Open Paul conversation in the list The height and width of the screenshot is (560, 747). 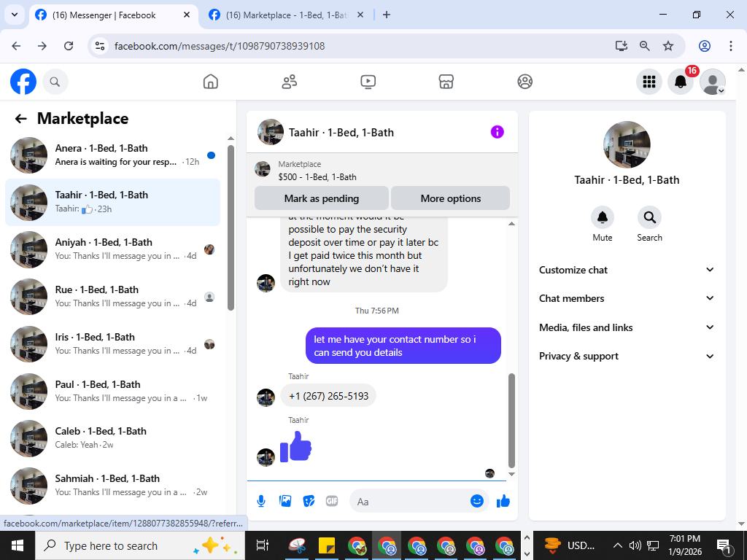[113, 392]
